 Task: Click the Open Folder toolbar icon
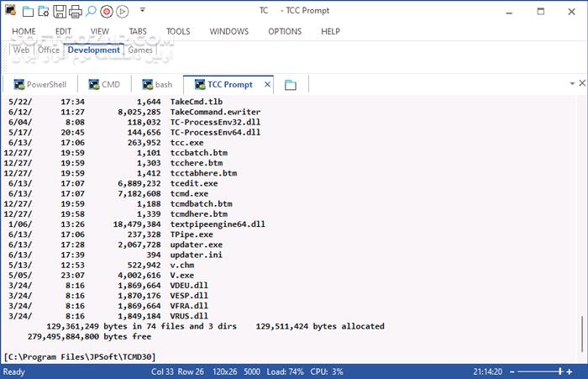click(44, 12)
